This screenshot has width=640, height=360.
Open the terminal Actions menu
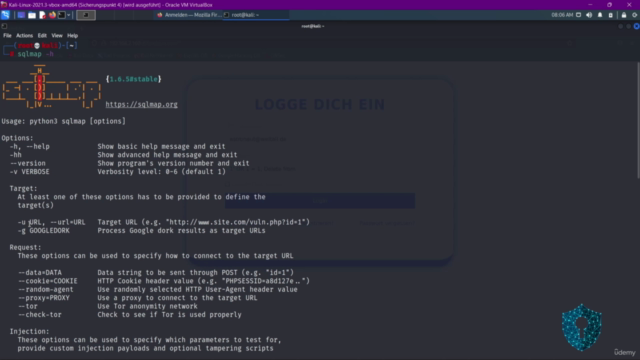click(x=24, y=36)
